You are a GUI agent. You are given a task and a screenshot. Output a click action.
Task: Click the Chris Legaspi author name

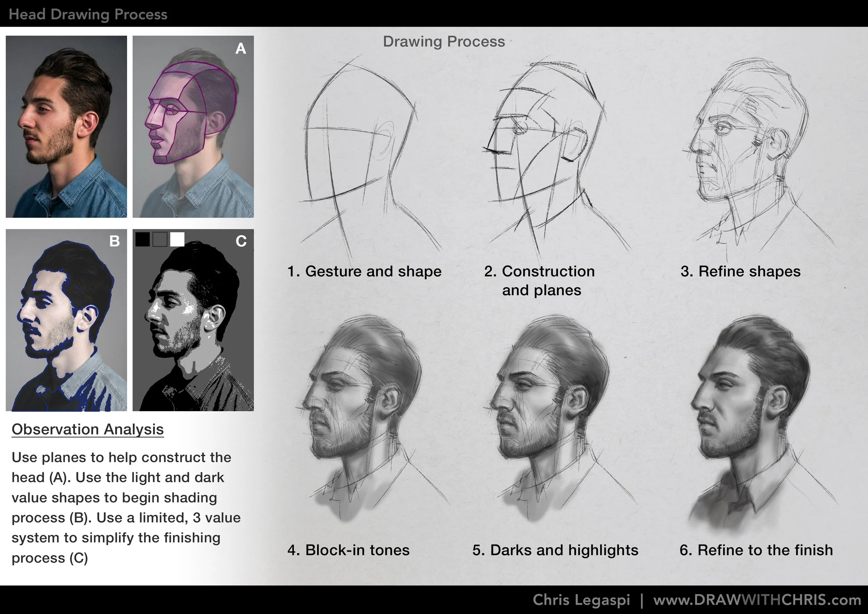[x=581, y=600]
